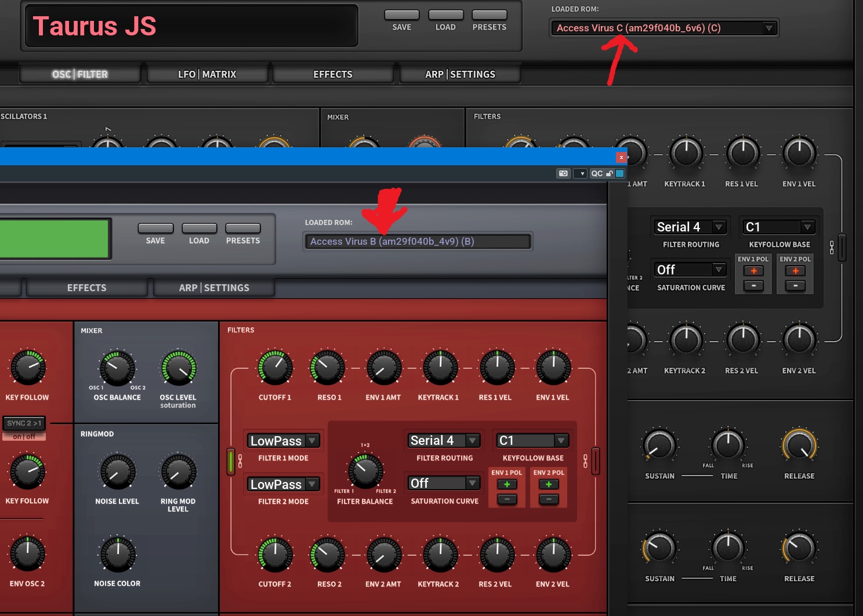Click the CUTOFF 2 knob
This screenshot has height=616, width=863.
point(275,555)
